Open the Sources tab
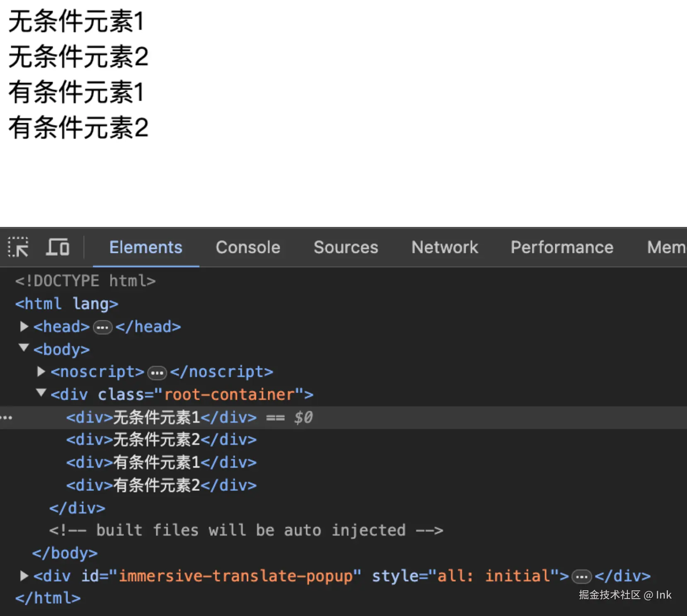Image resolution: width=687 pixels, height=616 pixels. click(346, 247)
